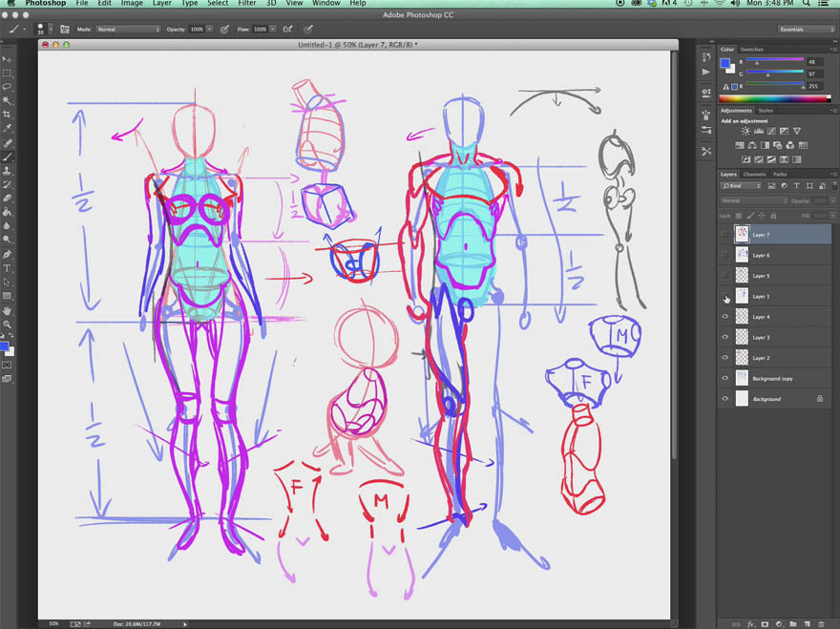
Task: Select the Clone Stamp tool
Action: coord(7,171)
